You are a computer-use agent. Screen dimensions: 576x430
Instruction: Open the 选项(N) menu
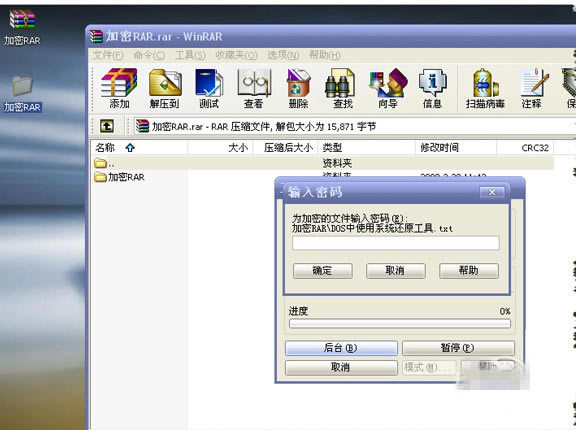[x=283, y=55]
